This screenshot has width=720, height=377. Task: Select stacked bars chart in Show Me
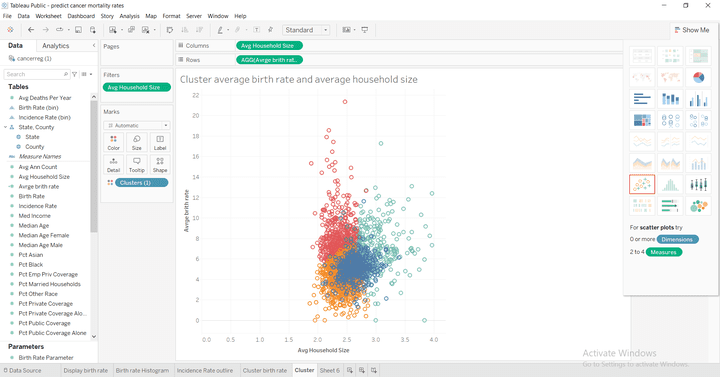click(x=670, y=99)
